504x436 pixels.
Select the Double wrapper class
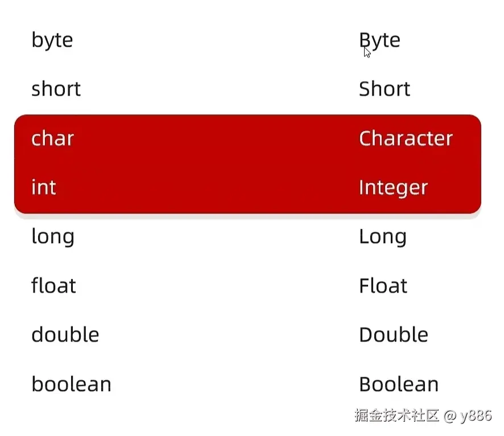[x=394, y=334]
